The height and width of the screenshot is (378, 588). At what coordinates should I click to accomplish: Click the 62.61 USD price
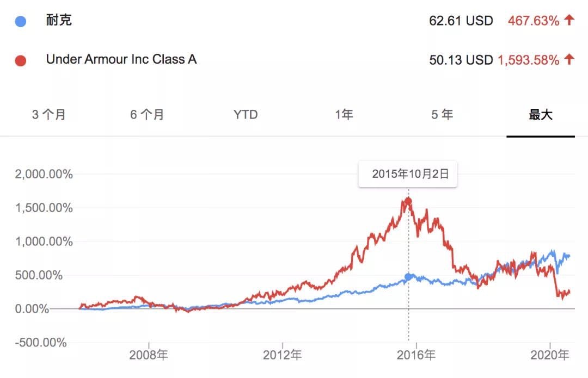461,21
